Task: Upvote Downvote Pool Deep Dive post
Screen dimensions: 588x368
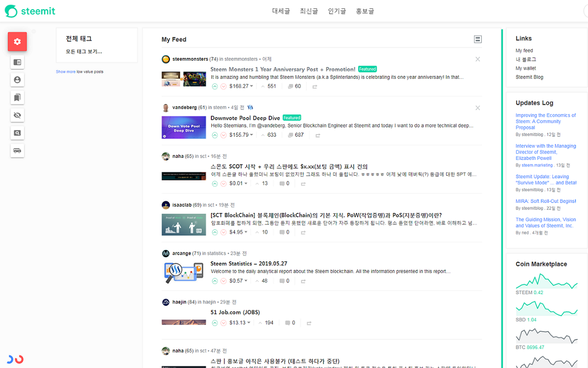Action: pos(215,135)
